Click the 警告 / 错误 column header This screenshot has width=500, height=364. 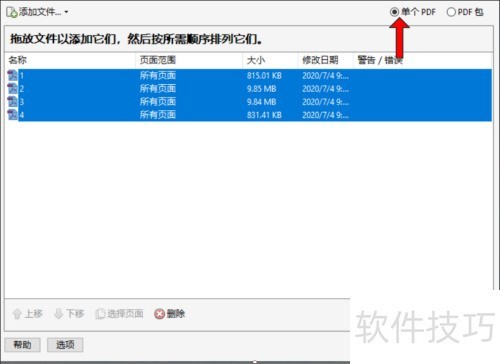[x=422, y=60]
